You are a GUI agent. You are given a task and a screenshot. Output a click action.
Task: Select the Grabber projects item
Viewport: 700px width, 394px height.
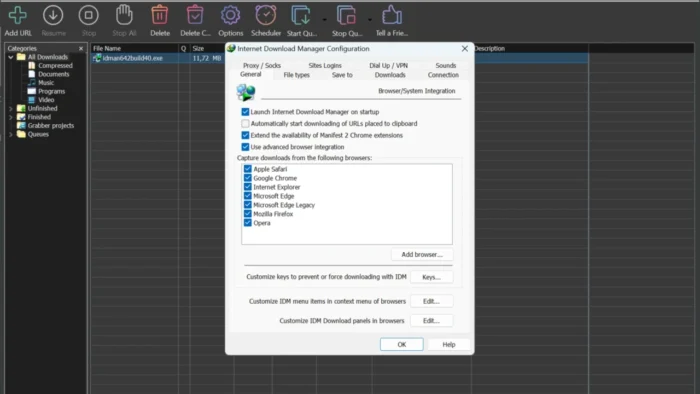pos(50,126)
